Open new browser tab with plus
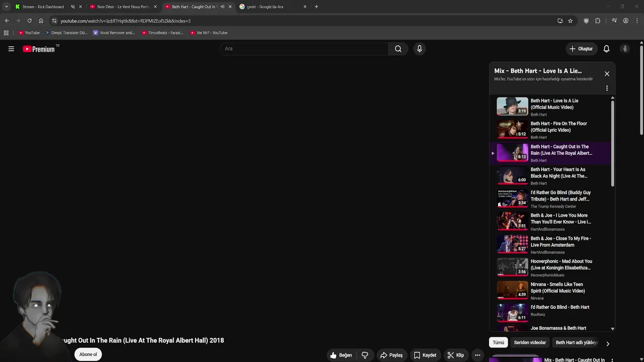The width and height of the screenshot is (644, 362). pos(316,7)
